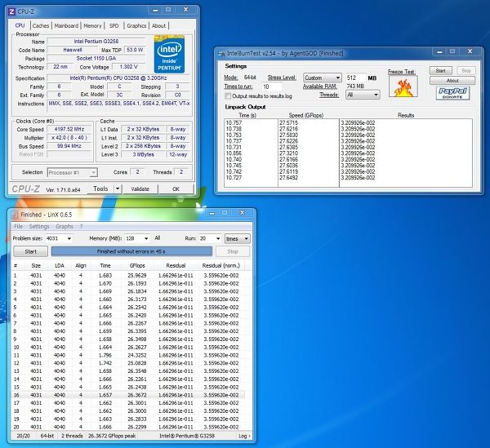Click IntelBurnTest About button
The width and height of the screenshot is (490, 448).
[x=452, y=81]
